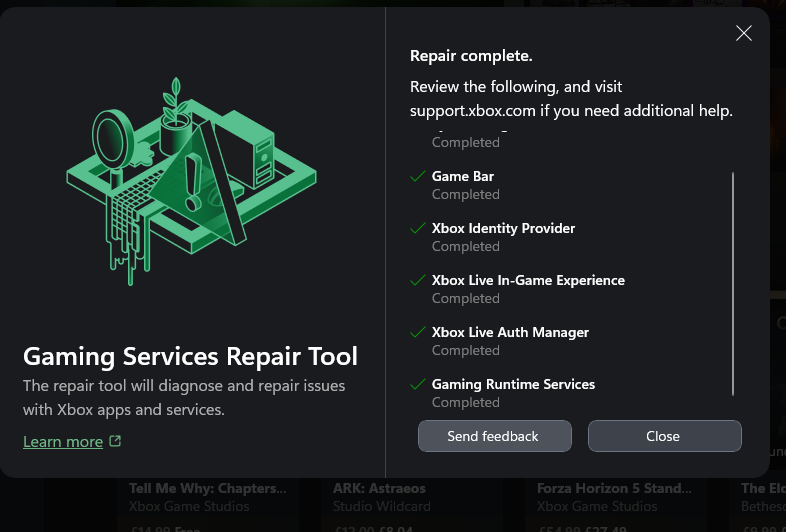Click Completed status under Game Bar
The width and height of the screenshot is (786, 532).
pos(466,195)
